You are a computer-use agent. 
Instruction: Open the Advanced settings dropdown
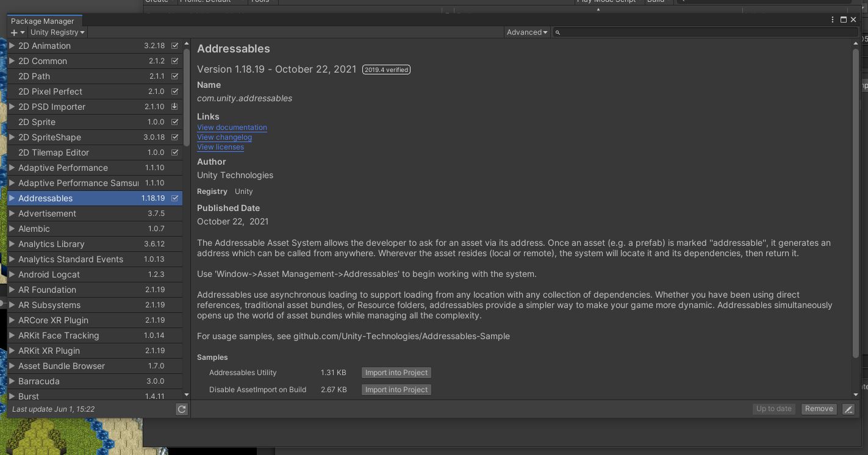coord(527,32)
